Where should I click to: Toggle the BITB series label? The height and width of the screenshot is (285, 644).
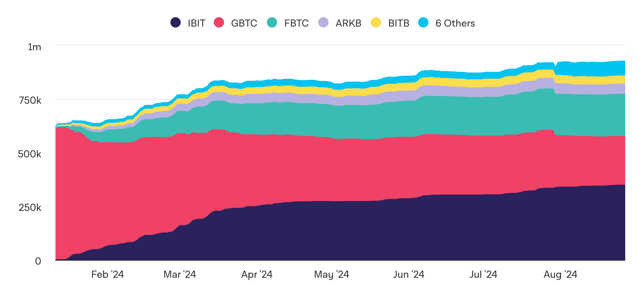pos(399,23)
